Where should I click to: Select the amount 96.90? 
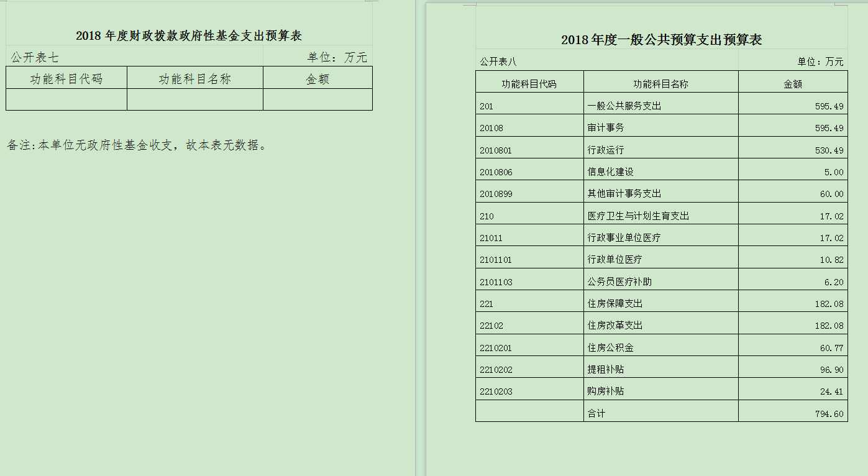832,370
